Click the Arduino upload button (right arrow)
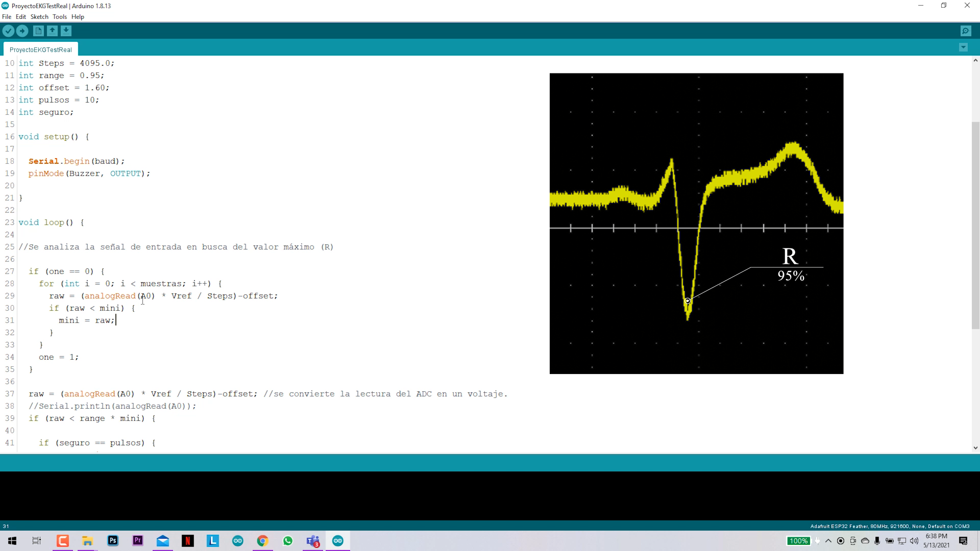Viewport: 980px width, 551px height. (22, 31)
